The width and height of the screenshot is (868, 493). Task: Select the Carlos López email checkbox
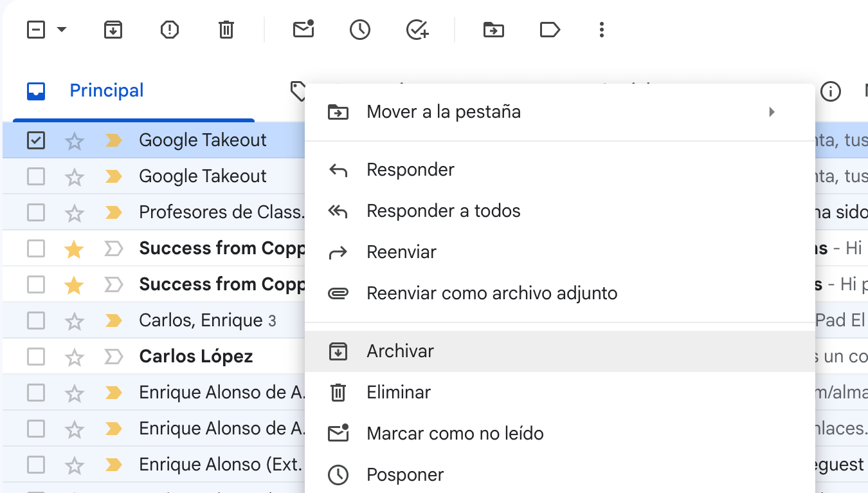click(36, 357)
